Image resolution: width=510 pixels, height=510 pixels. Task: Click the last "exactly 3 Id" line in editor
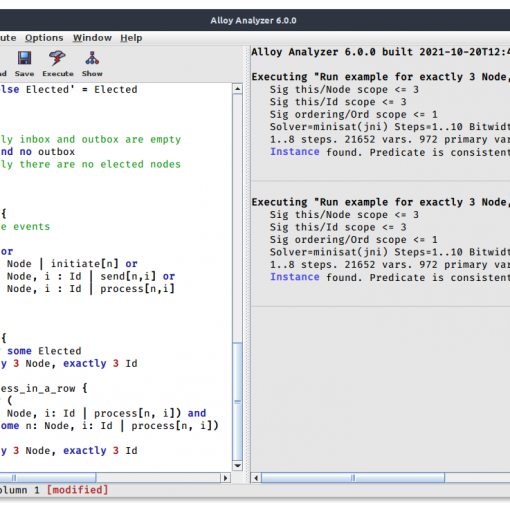tap(100, 451)
